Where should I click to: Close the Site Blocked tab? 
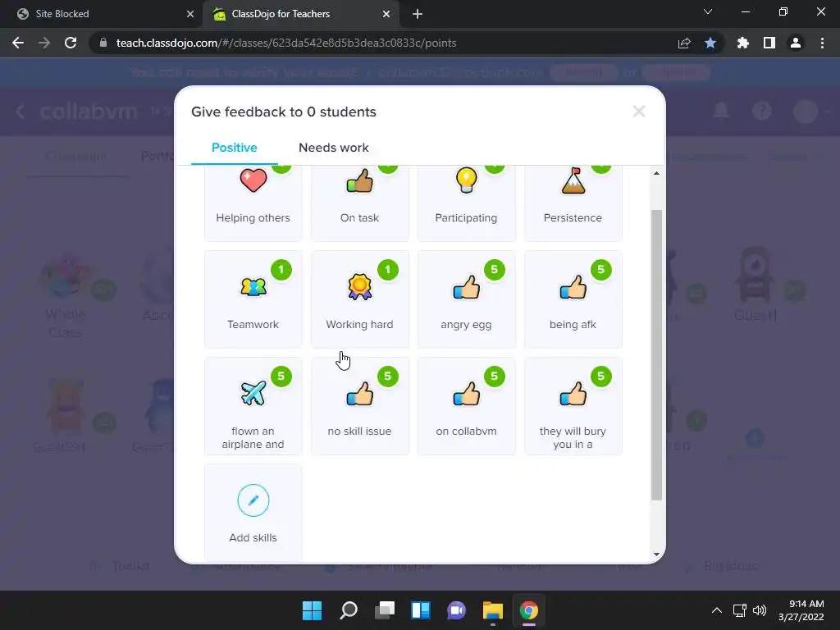click(190, 14)
